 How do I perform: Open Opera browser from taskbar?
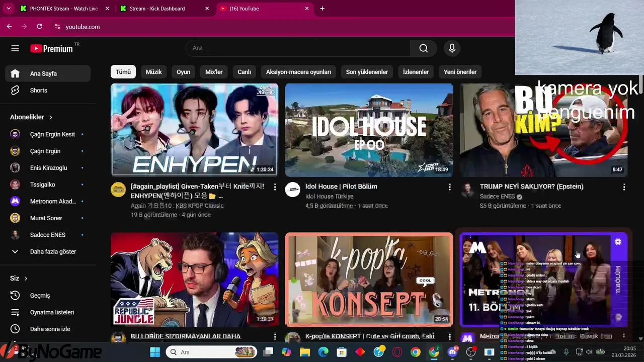coord(397,352)
